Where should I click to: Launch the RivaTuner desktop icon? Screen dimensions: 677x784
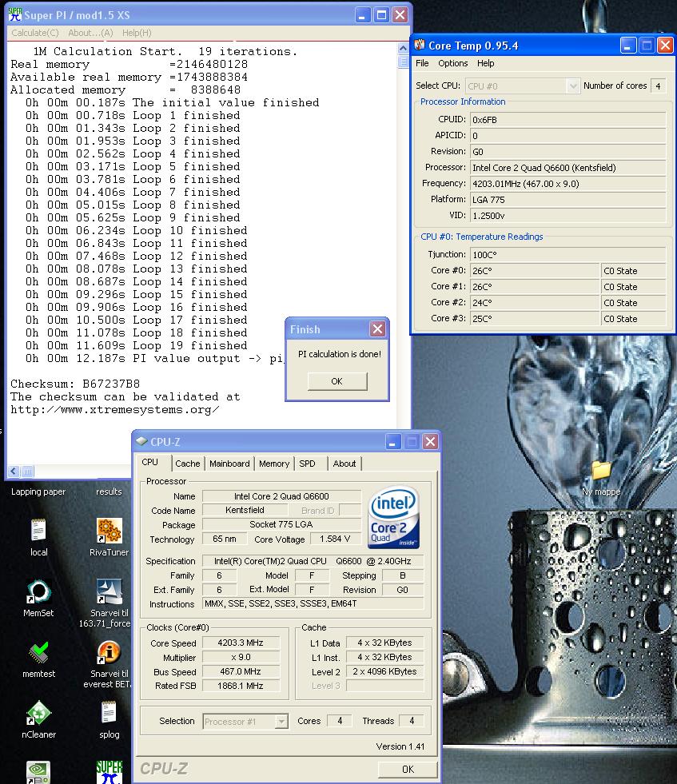pyautogui.click(x=109, y=531)
